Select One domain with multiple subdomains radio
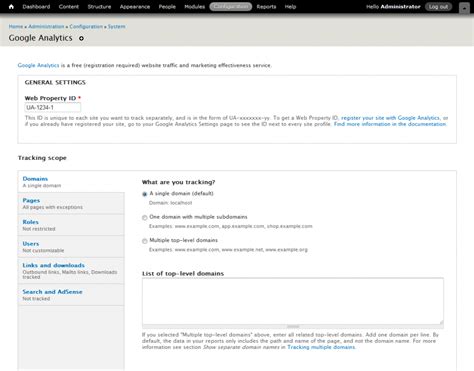474x371 pixels. pyautogui.click(x=145, y=218)
